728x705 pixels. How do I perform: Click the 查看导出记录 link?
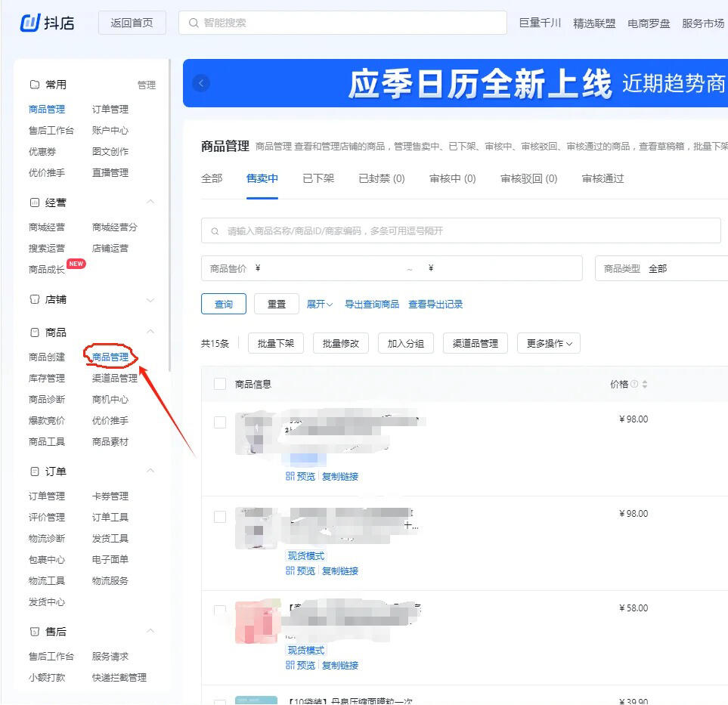[x=435, y=304]
